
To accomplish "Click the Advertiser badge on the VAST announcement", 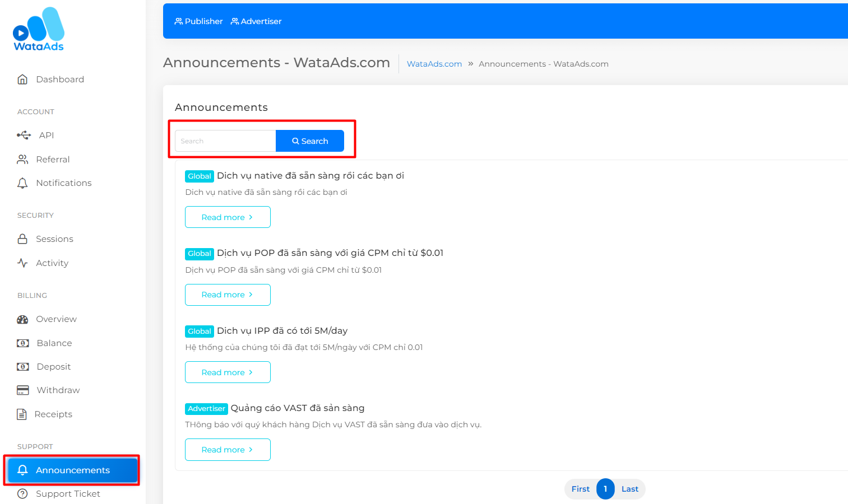I will [x=206, y=409].
